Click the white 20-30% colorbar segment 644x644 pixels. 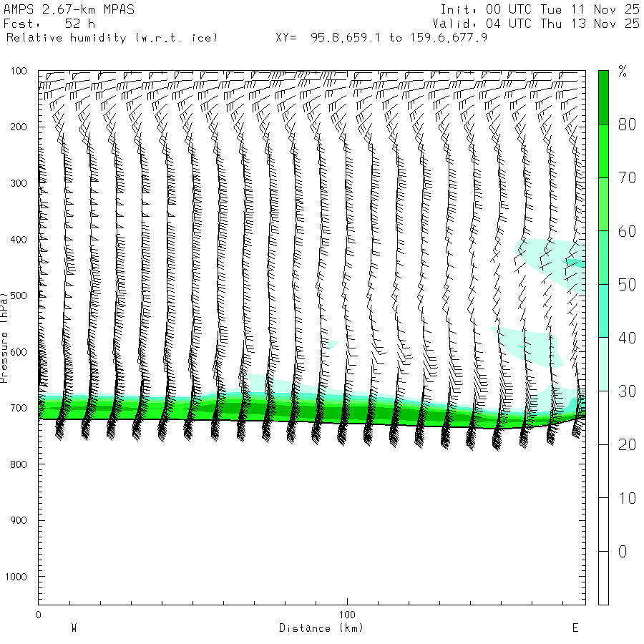[x=603, y=418]
